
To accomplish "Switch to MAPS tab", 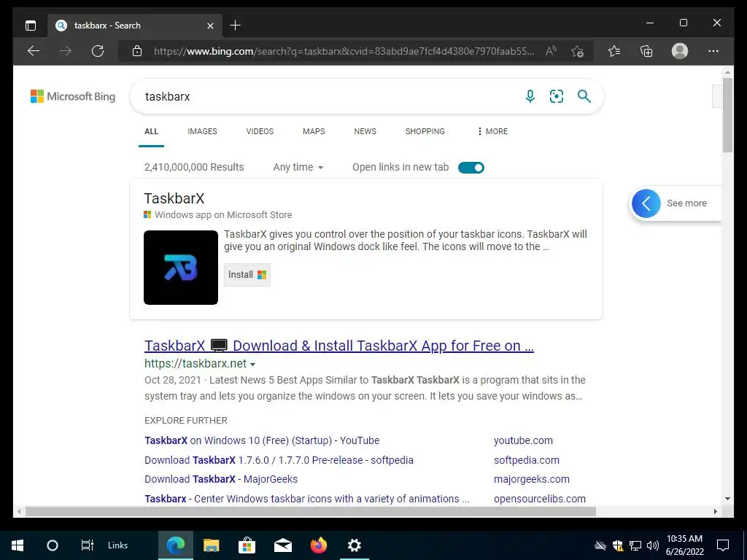I will click(314, 131).
